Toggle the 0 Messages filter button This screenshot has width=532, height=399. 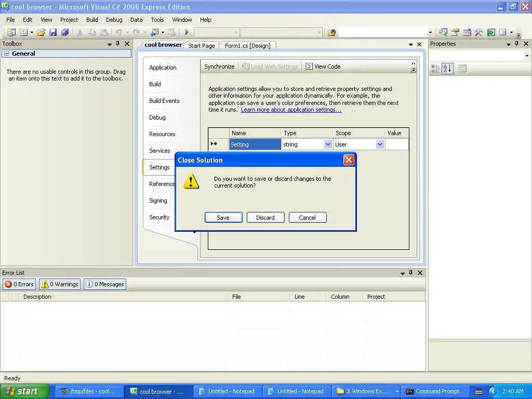pos(105,284)
